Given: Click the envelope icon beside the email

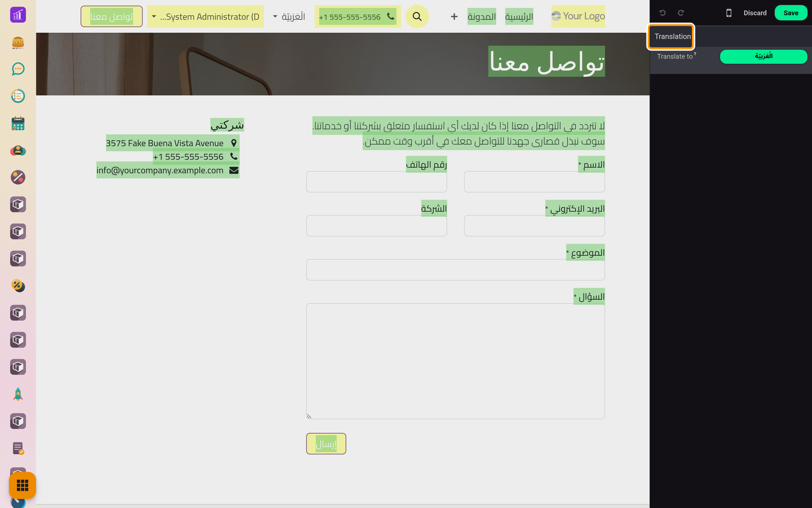Looking at the screenshot, I should pyautogui.click(x=234, y=170).
